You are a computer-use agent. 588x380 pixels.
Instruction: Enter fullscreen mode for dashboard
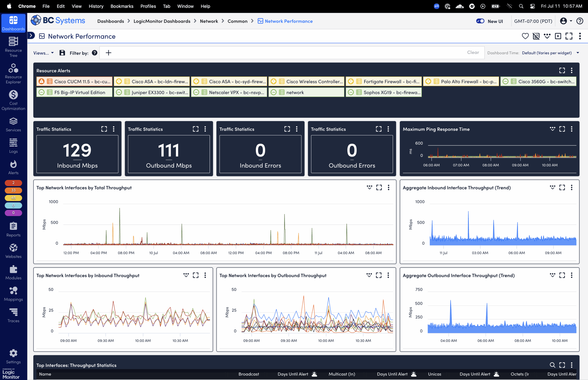pyautogui.click(x=569, y=36)
